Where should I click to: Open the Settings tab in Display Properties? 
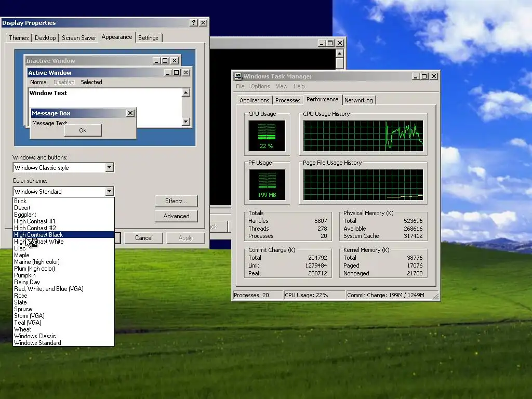coord(148,37)
